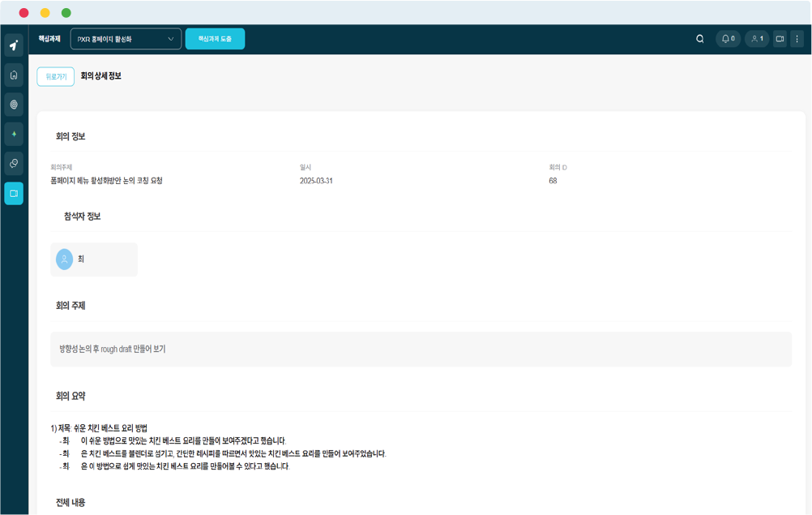Select the fingerprint icon in sidebar
The height and width of the screenshot is (515, 812).
click(14, 105)
